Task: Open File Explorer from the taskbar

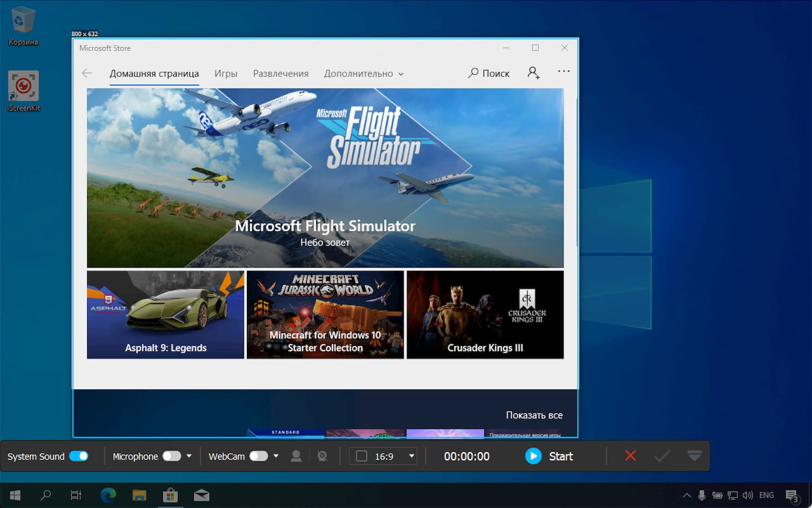Action: tap(139, 495)
